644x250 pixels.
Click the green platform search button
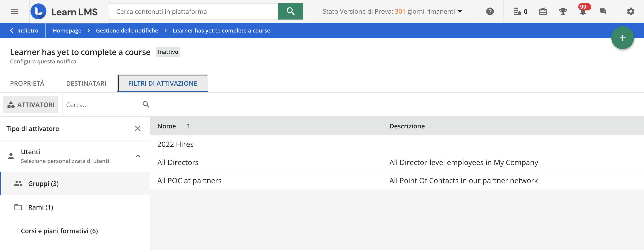[x=290, y=12]
